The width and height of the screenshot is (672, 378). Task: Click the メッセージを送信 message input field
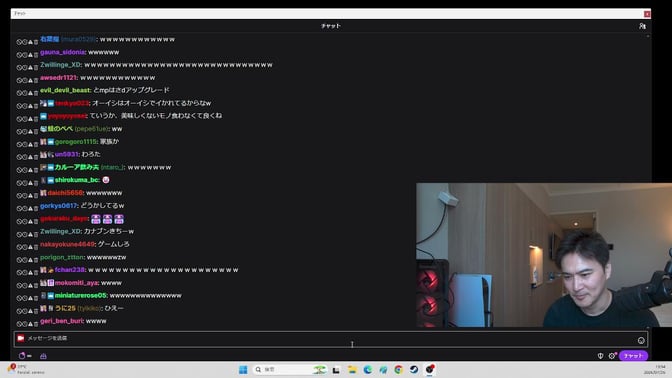[330, 339]
